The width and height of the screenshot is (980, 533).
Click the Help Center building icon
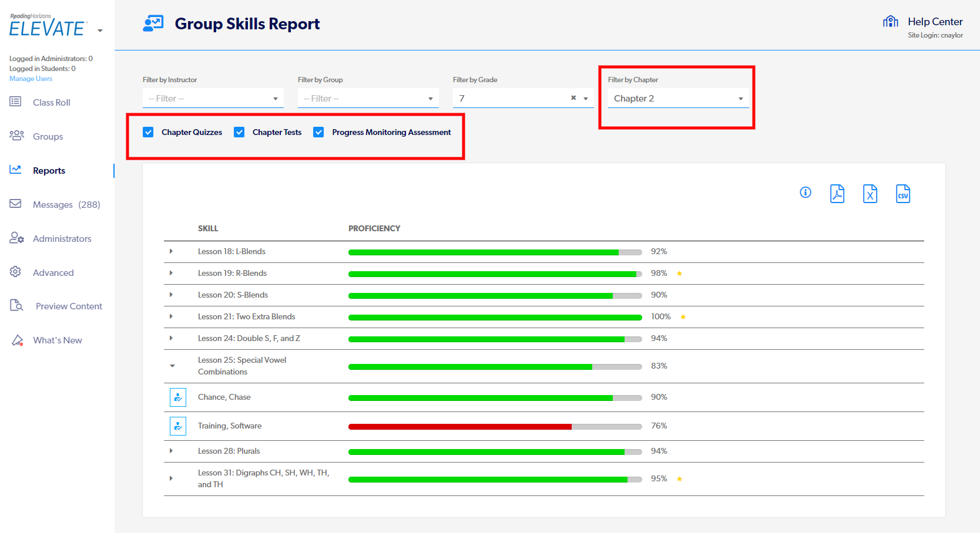(x=891, y=22)
